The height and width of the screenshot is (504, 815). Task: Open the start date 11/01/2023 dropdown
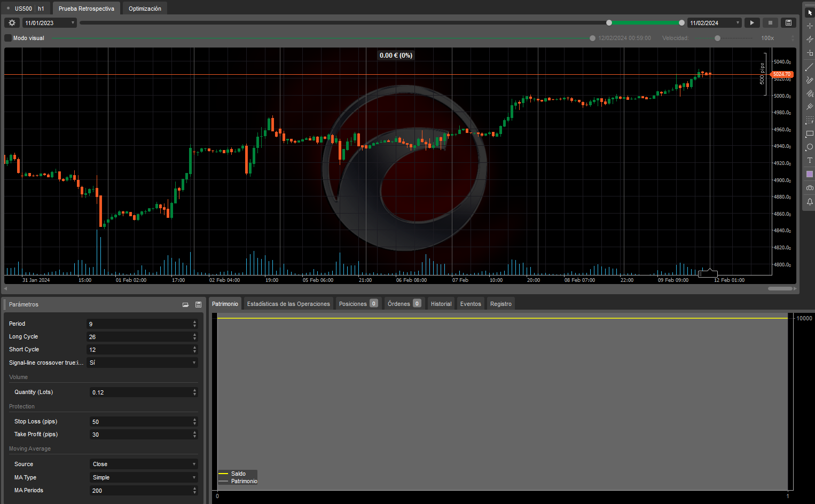[x=50, y=23]
